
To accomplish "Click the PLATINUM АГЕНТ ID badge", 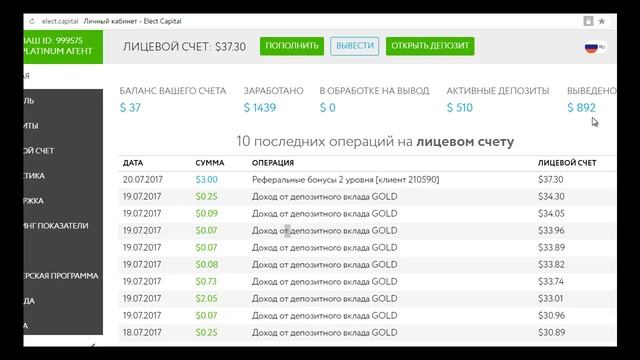I will [x=63, y=47].
